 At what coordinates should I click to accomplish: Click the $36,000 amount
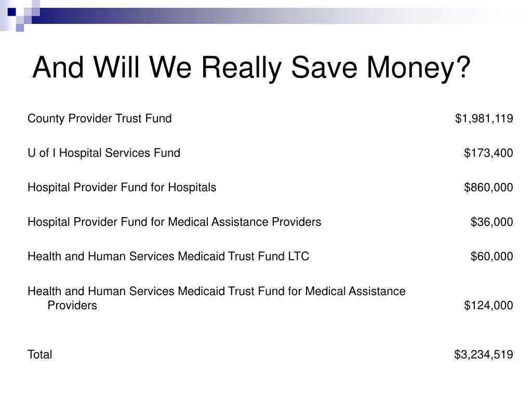tap(491, 222)
